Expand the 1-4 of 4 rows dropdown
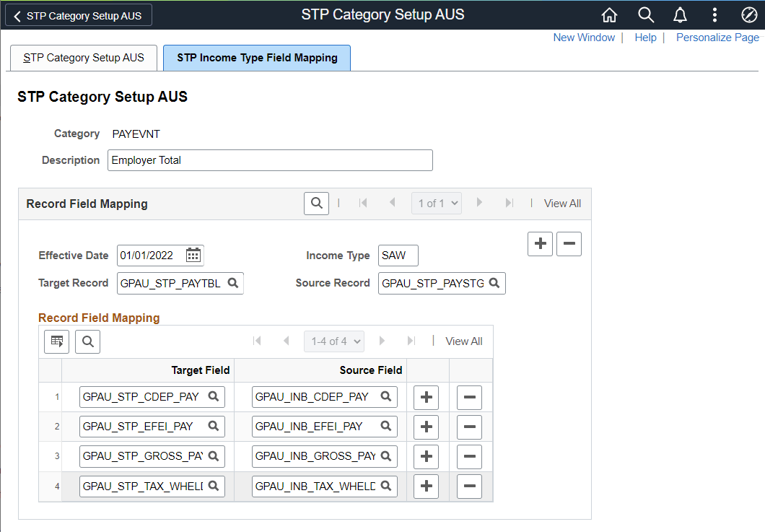Screen dimensions: 765x532 [x=334, y=341]
